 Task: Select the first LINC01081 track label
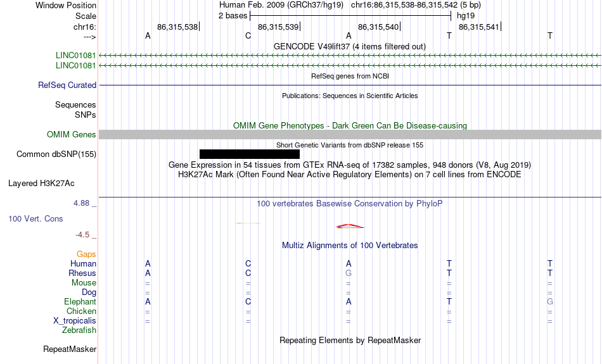click(75, 55)
